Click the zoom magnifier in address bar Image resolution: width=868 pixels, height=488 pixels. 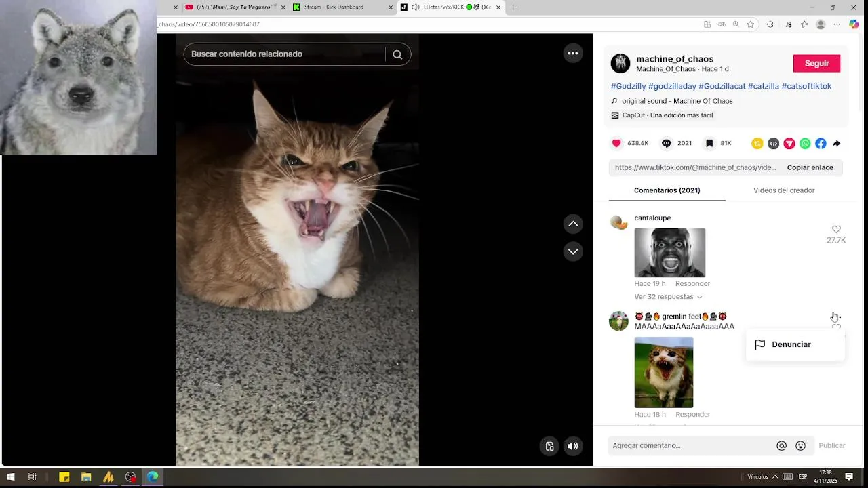pos(736,24)
